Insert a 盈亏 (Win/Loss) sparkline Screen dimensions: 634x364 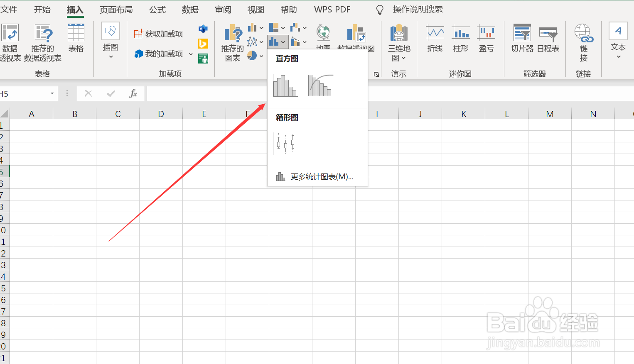coord(487,38)
